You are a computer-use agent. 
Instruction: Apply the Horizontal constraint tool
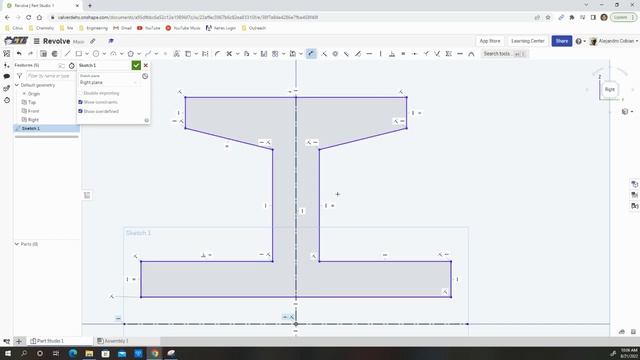click(369, 53)
